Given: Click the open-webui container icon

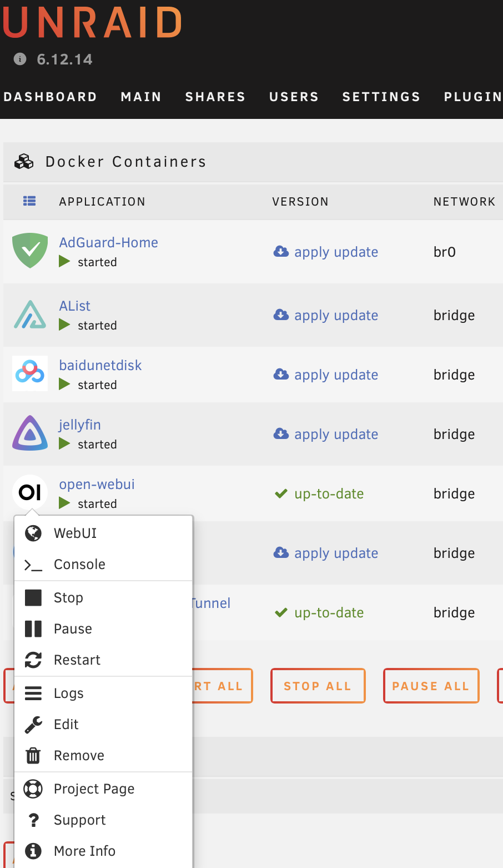Looking at the screenshot, I should pyautogui.click(x=30, y=492).
